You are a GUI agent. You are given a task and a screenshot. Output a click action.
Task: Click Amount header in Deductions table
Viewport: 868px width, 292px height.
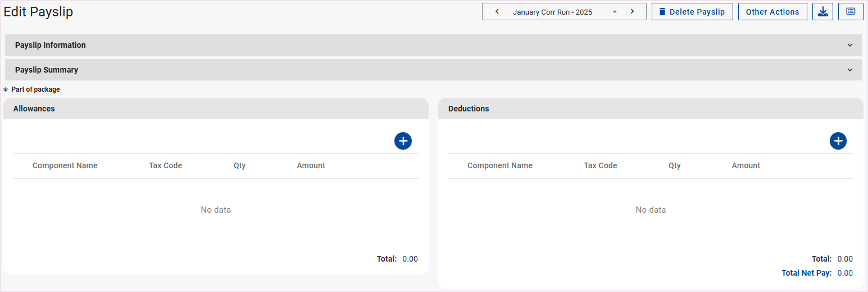[x=746, y=165]
